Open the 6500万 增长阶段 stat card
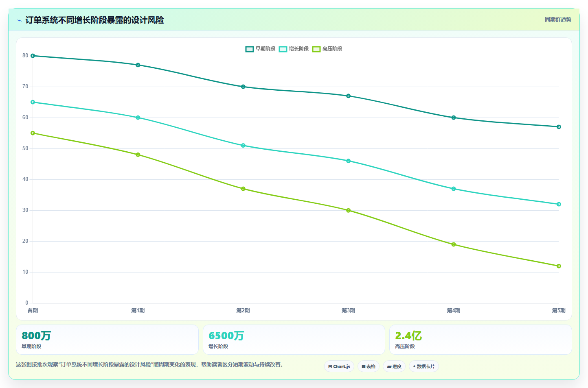Screen dimensions: 588x388 tap(294, 340)
